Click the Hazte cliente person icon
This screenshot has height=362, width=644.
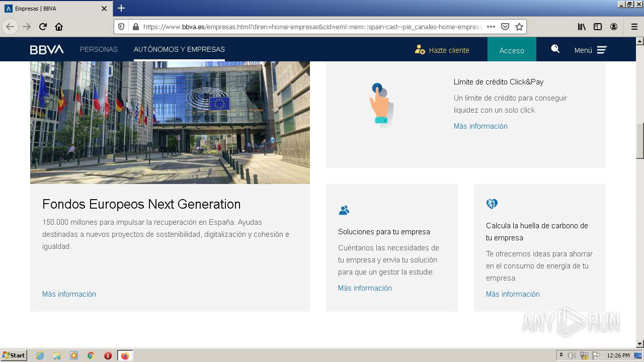420,49
